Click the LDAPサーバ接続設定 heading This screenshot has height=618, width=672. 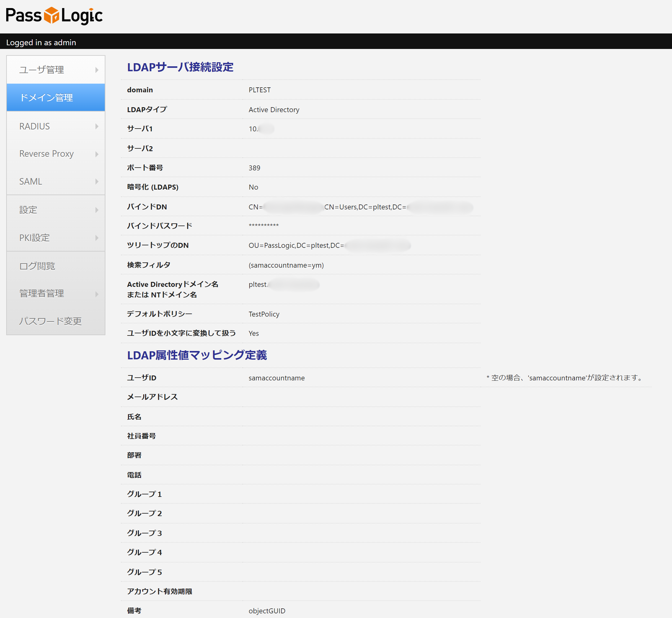pyautogui.click(x=180, y=67)
